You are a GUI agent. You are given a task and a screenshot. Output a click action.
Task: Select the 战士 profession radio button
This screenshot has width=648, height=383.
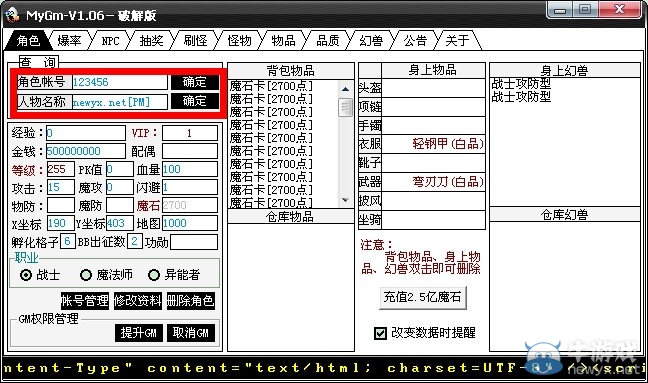[x=26, y=275]
